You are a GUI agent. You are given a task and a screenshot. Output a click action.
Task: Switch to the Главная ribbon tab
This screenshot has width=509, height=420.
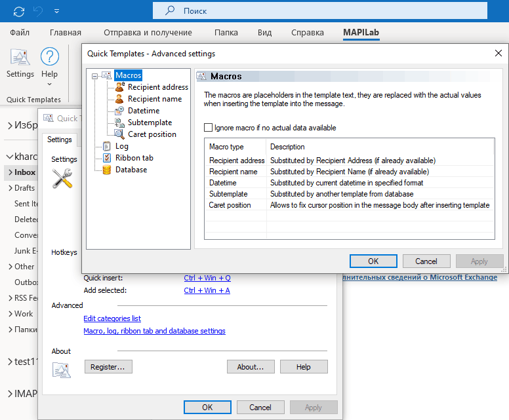(x=66, y=33)
